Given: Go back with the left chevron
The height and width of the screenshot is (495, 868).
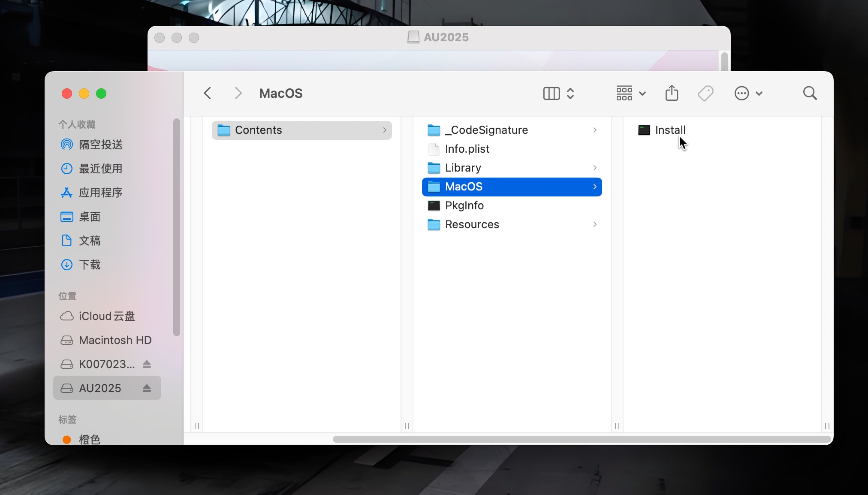Looking at the screenshot, I should 208,93.
